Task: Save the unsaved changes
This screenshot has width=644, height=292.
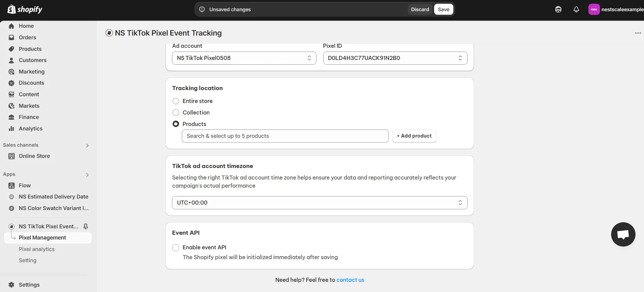Action: click(x=444, y=9)
